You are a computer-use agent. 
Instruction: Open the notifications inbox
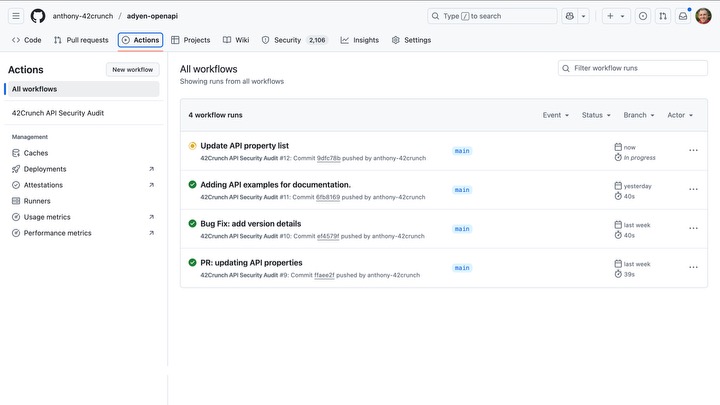pyautogui.click(x=683, y=16)
